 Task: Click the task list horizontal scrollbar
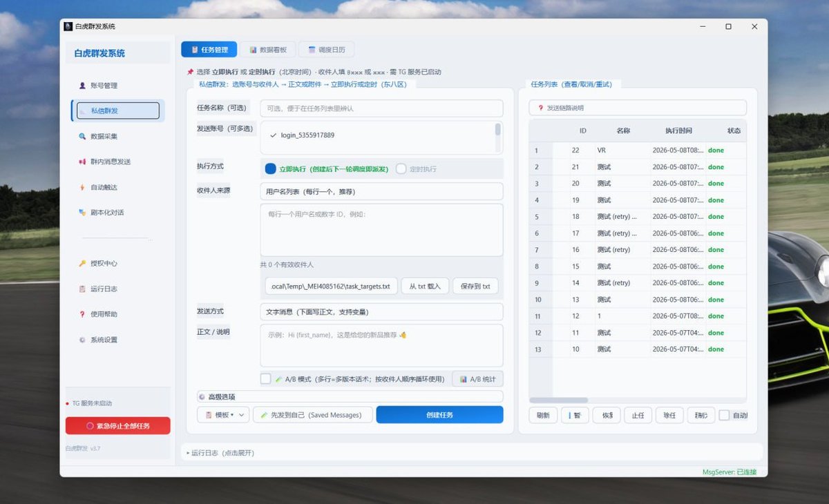559,400
